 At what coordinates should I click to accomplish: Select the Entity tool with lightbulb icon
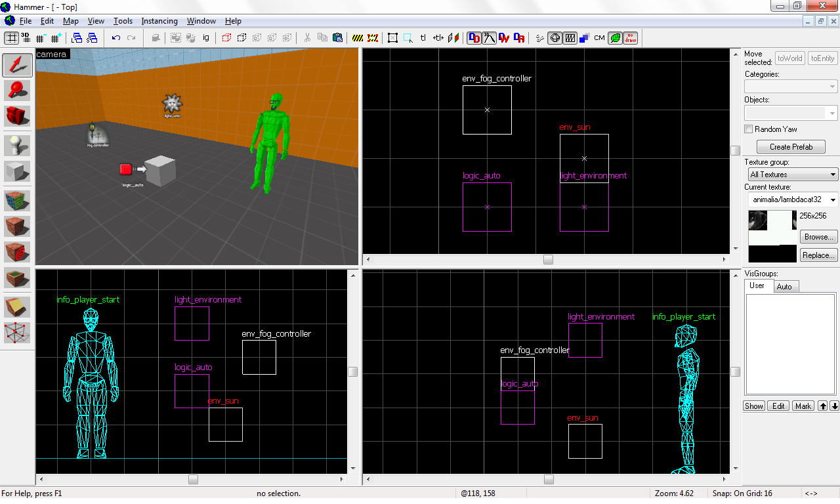(17, 145)
